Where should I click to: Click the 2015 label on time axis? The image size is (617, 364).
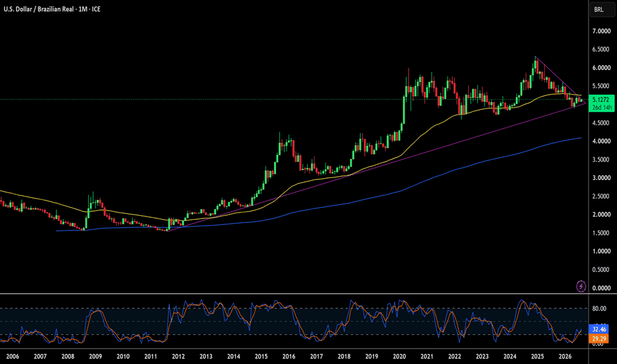pos(261,357)
